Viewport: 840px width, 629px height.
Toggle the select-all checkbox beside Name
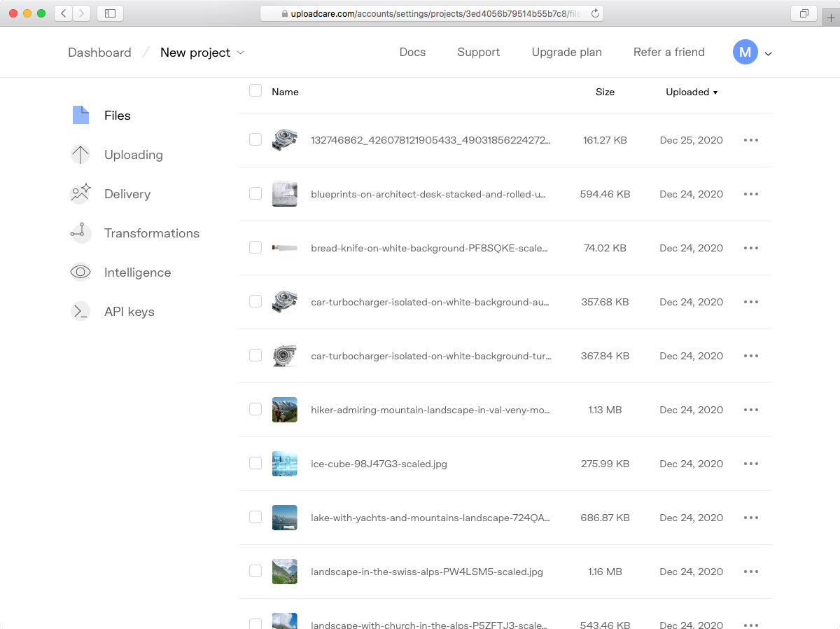click(x=255, y=90)
